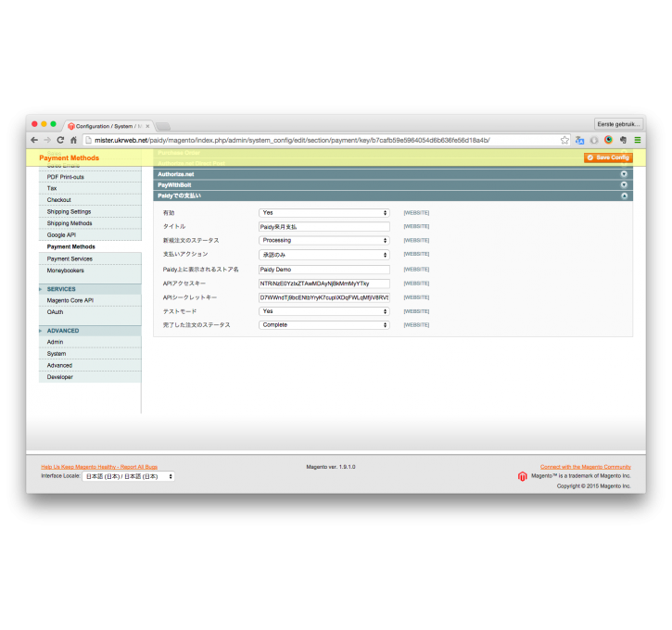This screenshot has width=672, height=630.
Task: Expand the PayWithBolt section
Action: (393, 185)
